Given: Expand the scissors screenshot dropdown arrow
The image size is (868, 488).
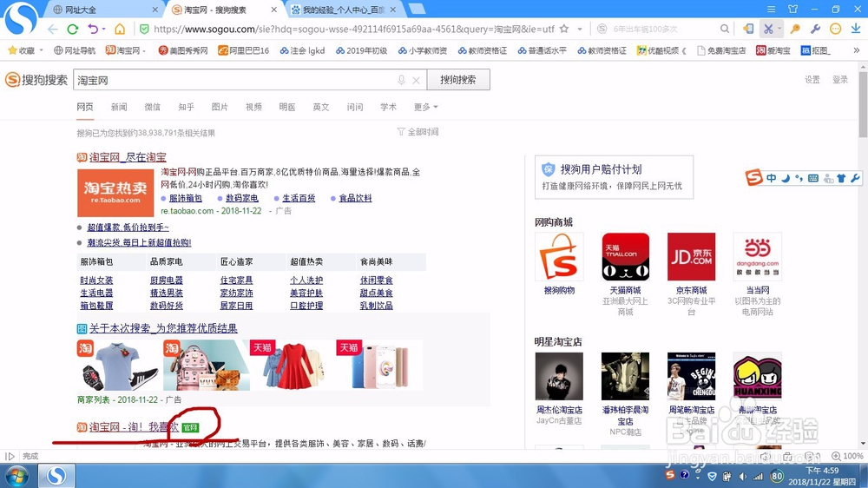Looking at the screenshot, I should [x=779, y=29].
